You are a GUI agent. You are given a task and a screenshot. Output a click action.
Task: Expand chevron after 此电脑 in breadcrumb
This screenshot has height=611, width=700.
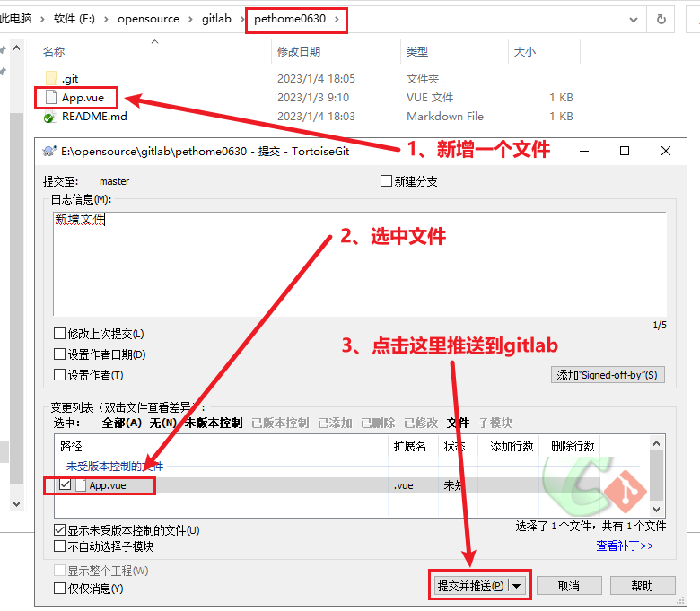point(42,19)
